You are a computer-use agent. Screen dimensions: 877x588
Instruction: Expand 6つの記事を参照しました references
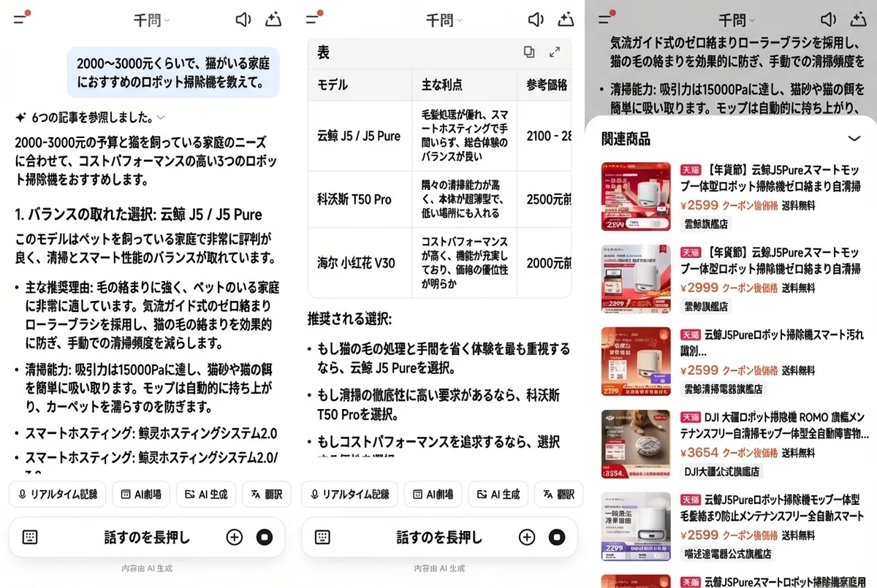[x=92, y=117]
